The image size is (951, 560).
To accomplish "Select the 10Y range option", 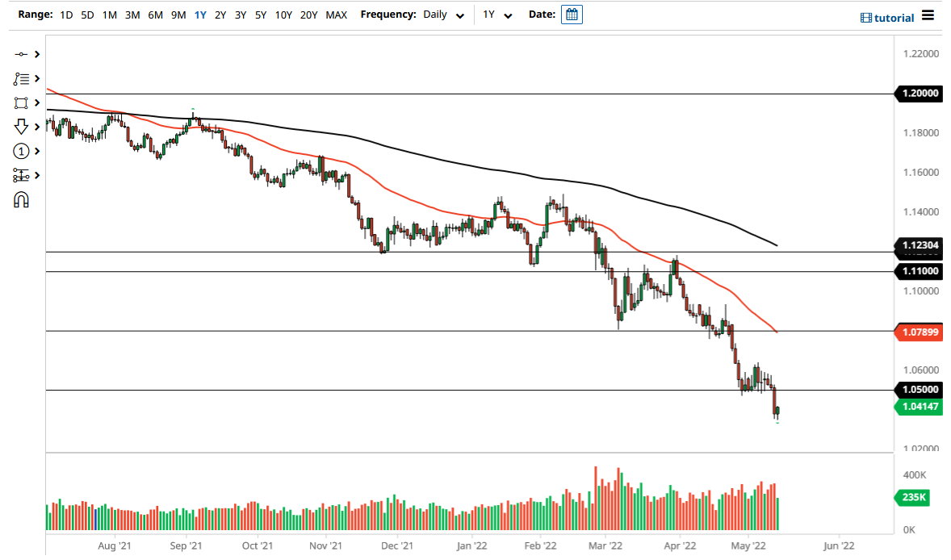I will [x=283, y=15].
